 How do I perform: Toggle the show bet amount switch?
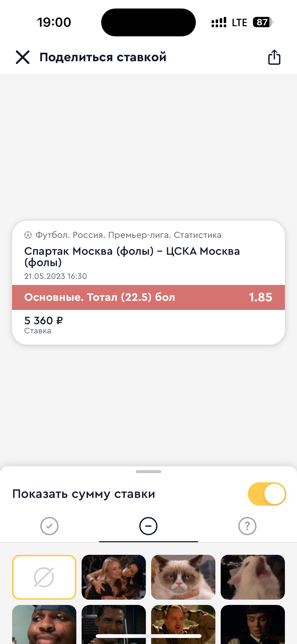(x=267, y=494)
